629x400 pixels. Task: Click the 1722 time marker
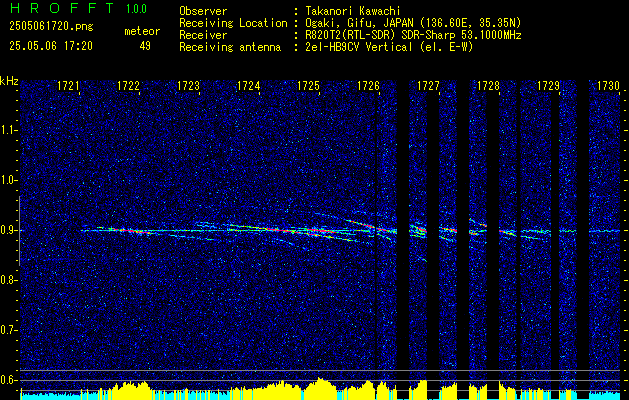pos(128,86)
